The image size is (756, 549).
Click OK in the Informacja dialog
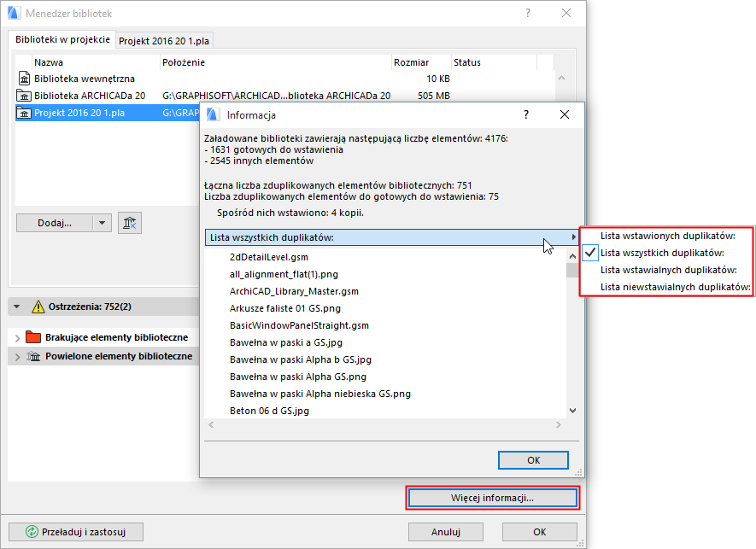(533, 460)
